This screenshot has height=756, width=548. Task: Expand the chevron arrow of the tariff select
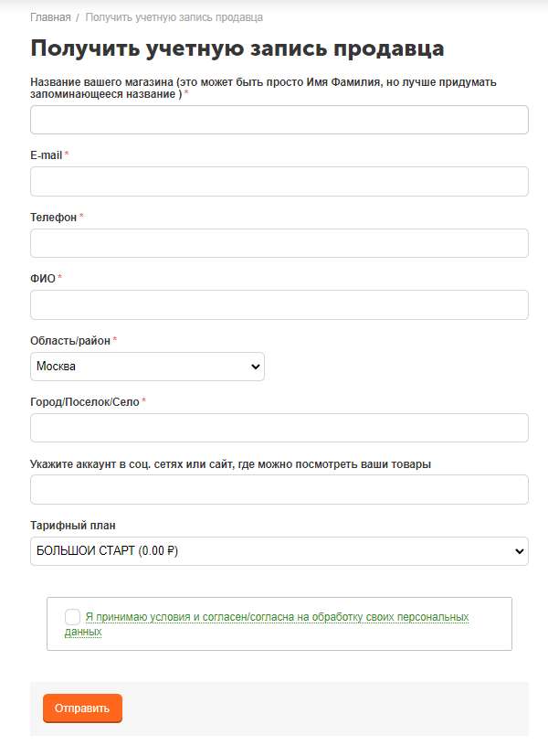coord(519,551)
